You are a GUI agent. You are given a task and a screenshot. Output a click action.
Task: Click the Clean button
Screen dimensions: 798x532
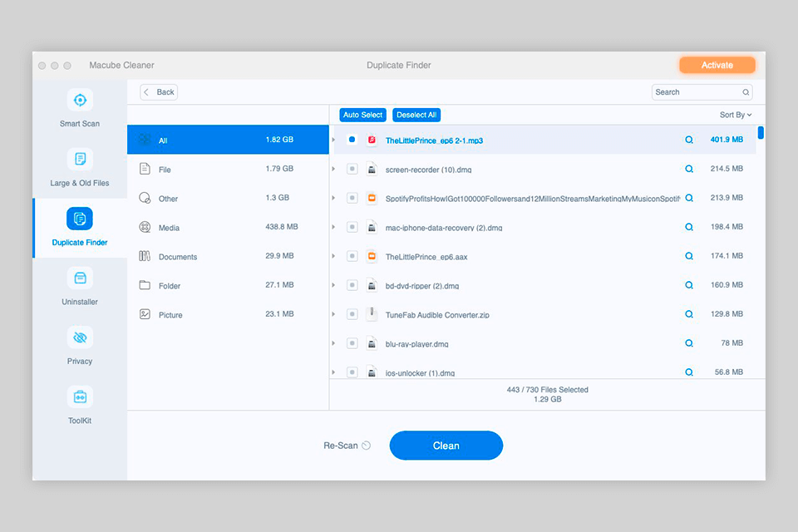point(446,446)
